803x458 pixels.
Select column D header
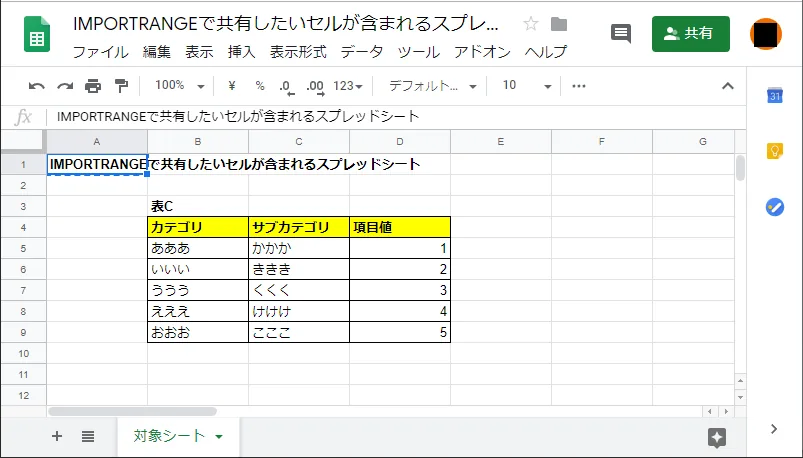click(x=399, y=142)
